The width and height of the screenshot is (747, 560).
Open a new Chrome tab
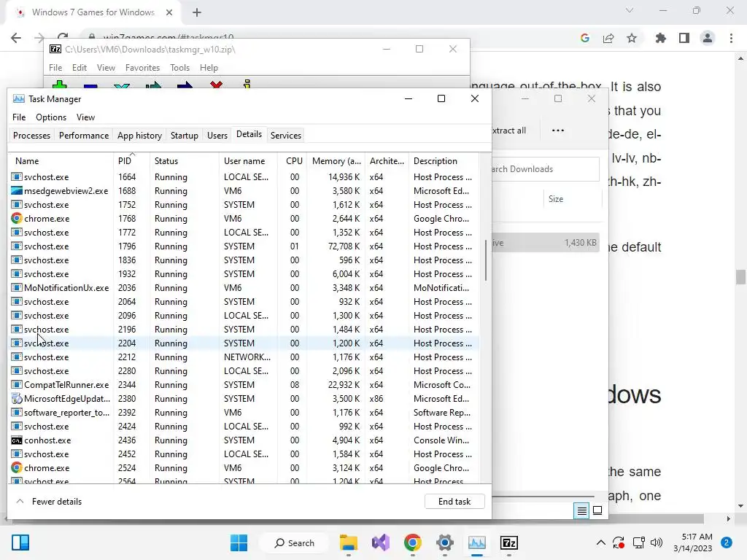[x=197, y=13]
